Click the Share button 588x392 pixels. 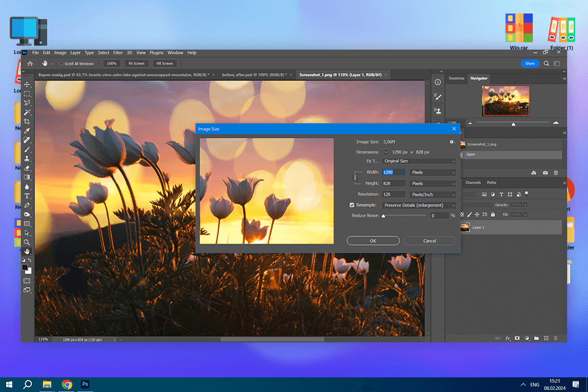pos(530,64)
